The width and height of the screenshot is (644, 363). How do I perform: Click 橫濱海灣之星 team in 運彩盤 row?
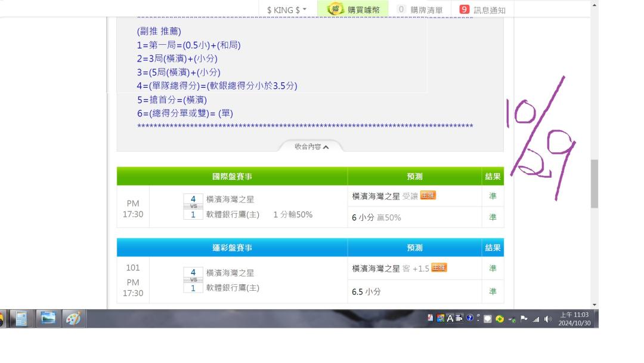[x=230, y=273]
